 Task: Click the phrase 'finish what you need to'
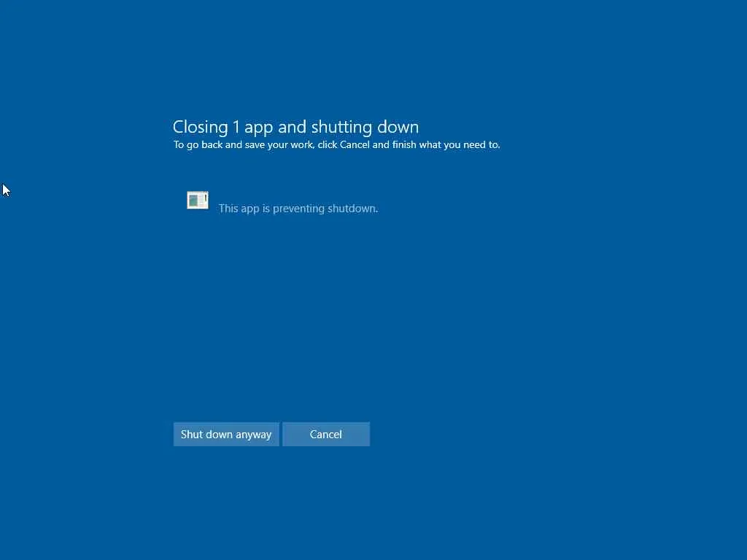click(x=446, y=145)
